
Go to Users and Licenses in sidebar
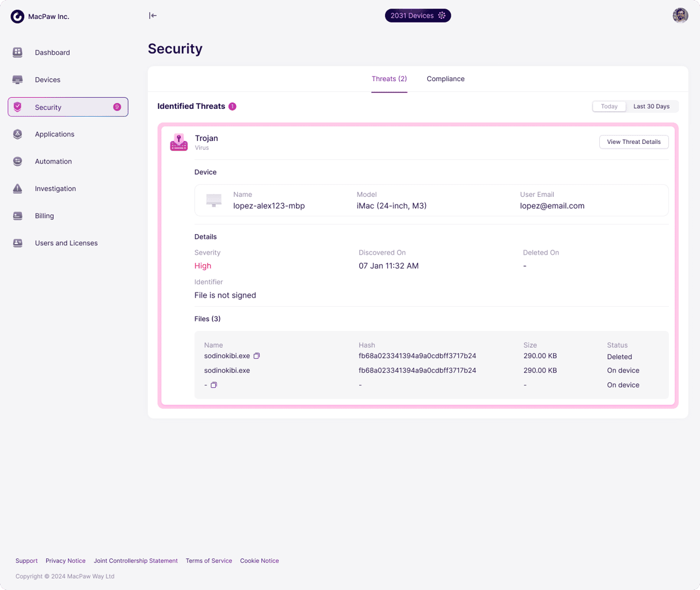(x=66, y=243)
